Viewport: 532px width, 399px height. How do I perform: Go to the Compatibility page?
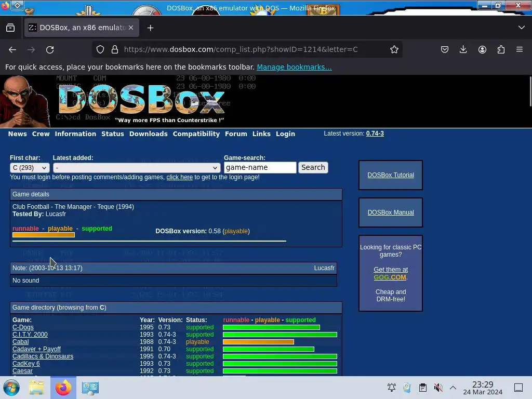pos(196,134)
